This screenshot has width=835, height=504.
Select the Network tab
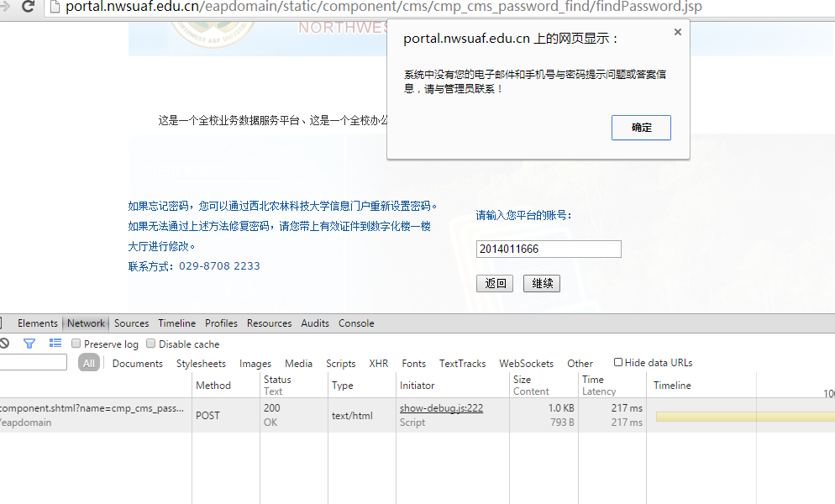[x=86, y=323]
